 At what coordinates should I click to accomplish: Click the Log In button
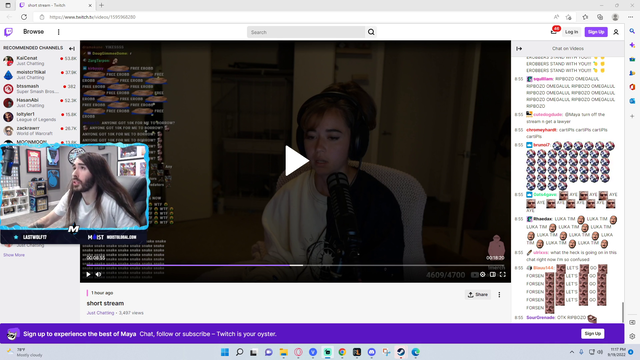pos(571,32)
